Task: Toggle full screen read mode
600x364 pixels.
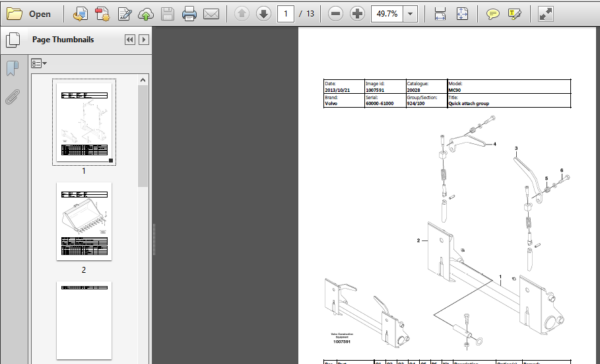Action: point(546,14)
